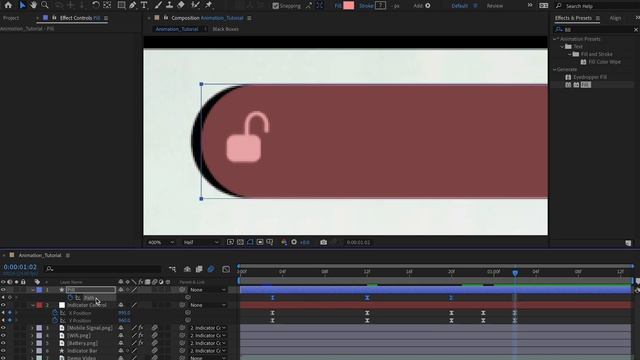Select the Hand tool

33,5
